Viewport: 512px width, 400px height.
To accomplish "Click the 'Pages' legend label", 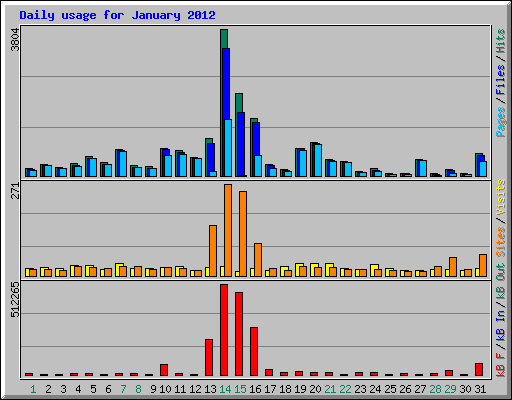I will 500,122.
